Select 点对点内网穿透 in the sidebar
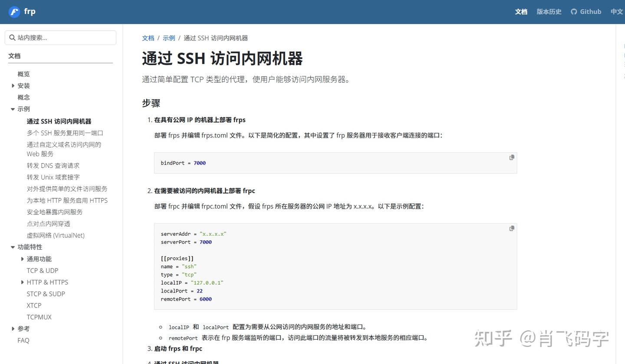Image resolution: width=625 pixels, height=364 pixels. (x=48, y=223)
